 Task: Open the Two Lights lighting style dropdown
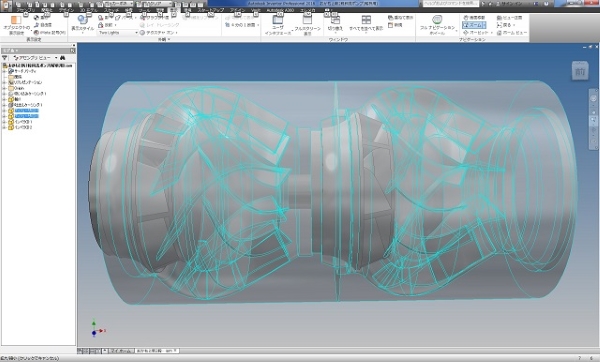point(118,33)
